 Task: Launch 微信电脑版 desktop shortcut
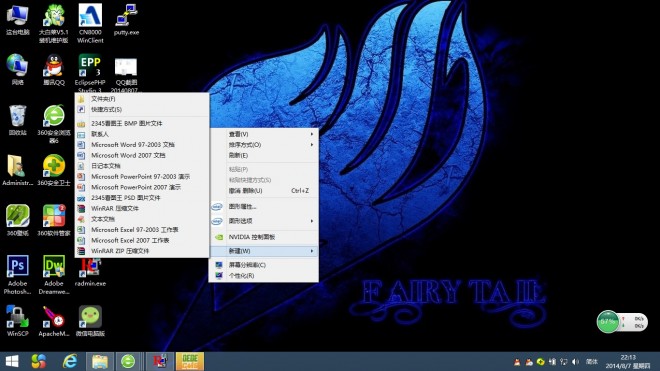(x=90, y=321)
